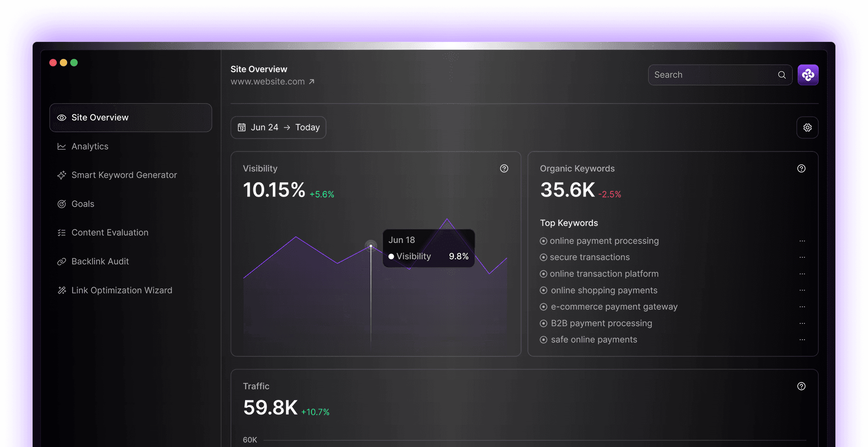Click target icon beside B2B payment processing
Screen dimensions: 868x447
543,323
